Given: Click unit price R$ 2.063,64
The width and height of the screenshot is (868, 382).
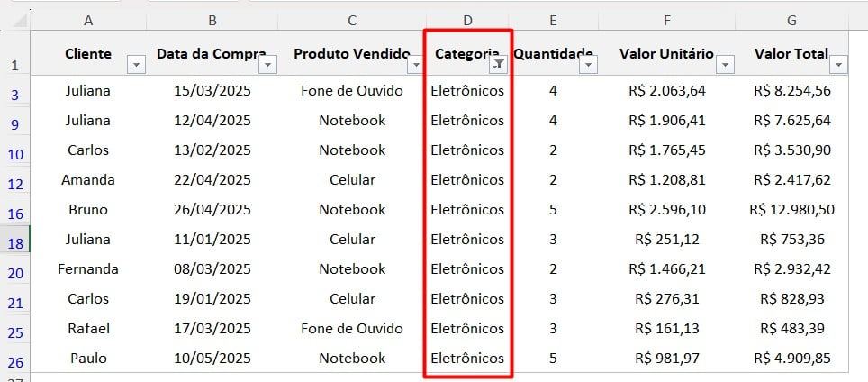Looking at the screenshot, I should tap(667, 91).
